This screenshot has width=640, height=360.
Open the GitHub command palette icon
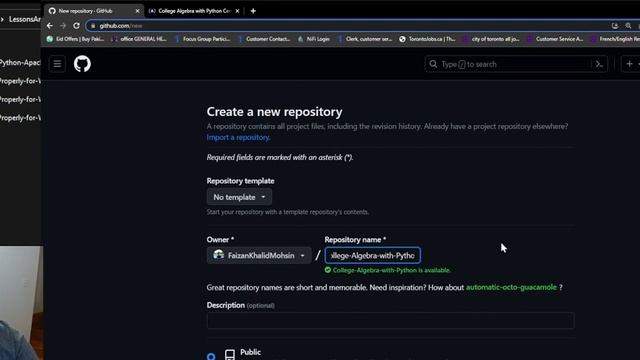[x=600, y=64]
